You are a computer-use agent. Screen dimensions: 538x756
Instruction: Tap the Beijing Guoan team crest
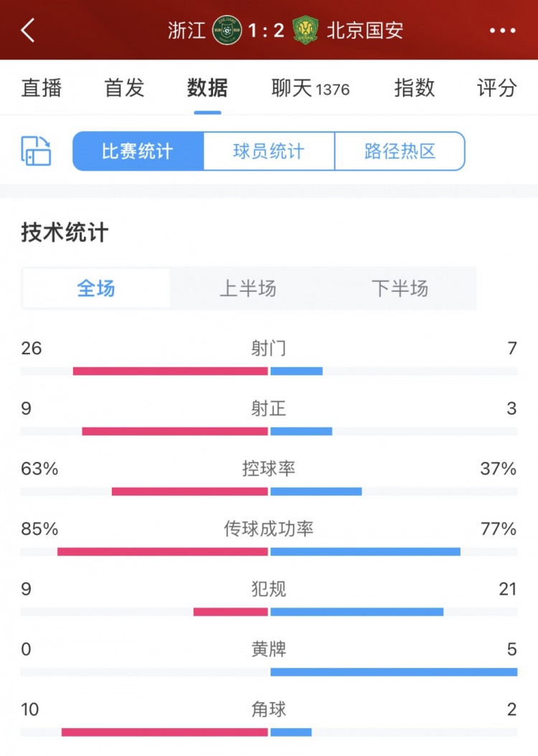pos(306,30)
